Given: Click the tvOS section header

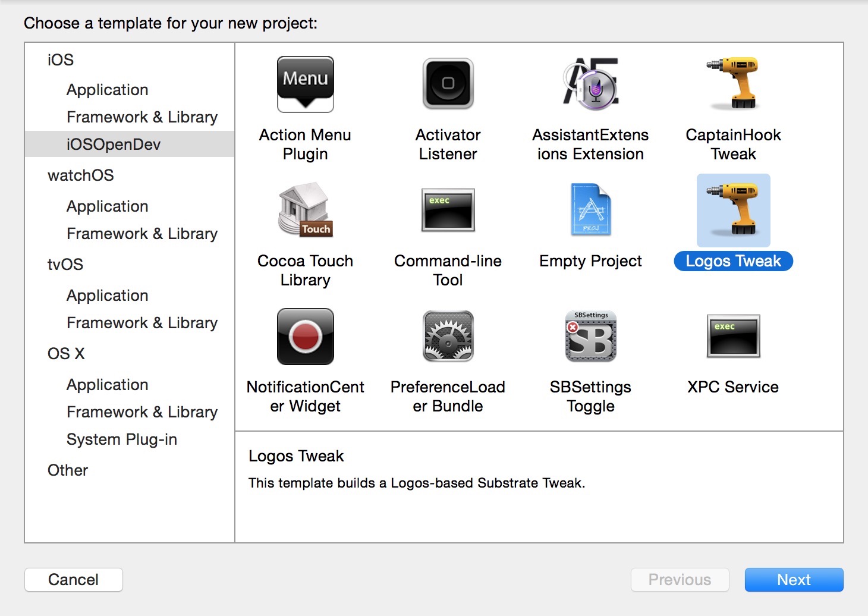Looking at the screenshot, I should [x=65, y=265].
